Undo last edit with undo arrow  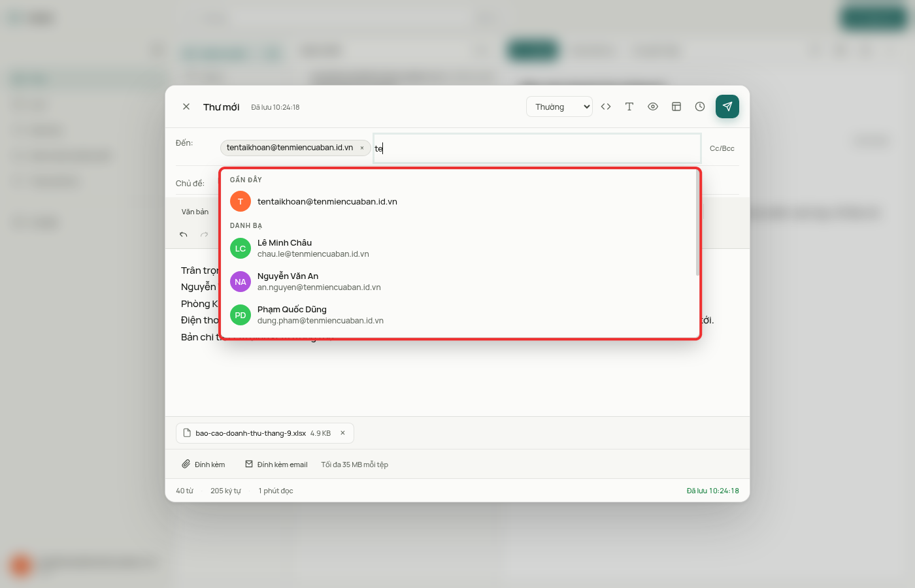click(x=184, y=235)
